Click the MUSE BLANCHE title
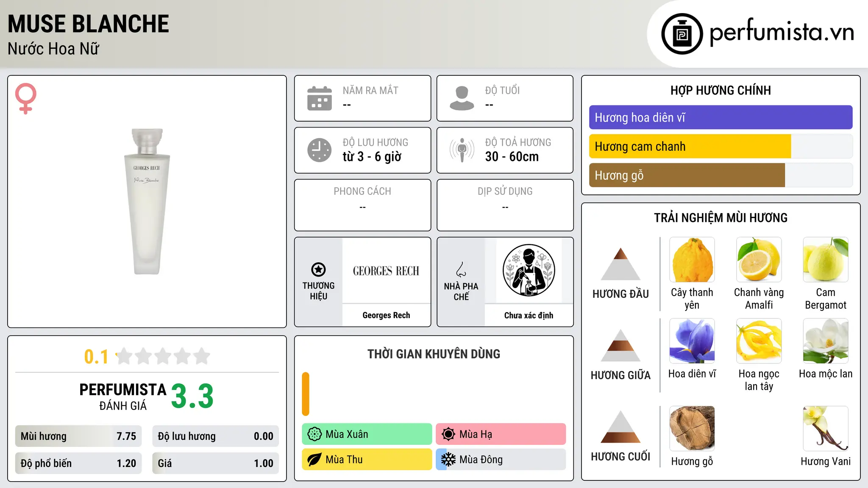Image resolution: width=868 pixels, height=488 pixels. 88,24
